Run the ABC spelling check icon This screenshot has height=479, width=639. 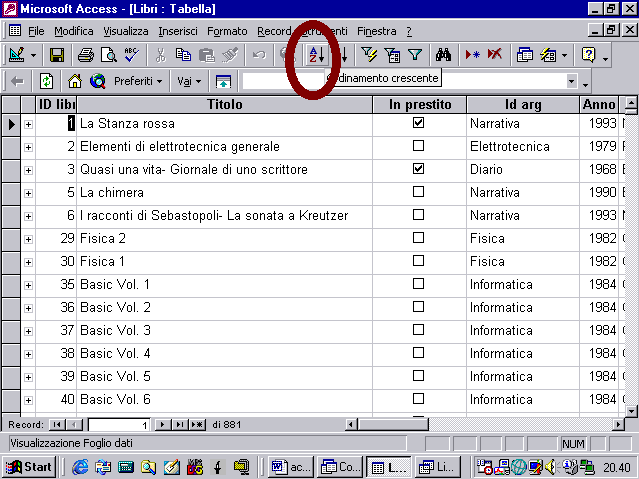132,55
